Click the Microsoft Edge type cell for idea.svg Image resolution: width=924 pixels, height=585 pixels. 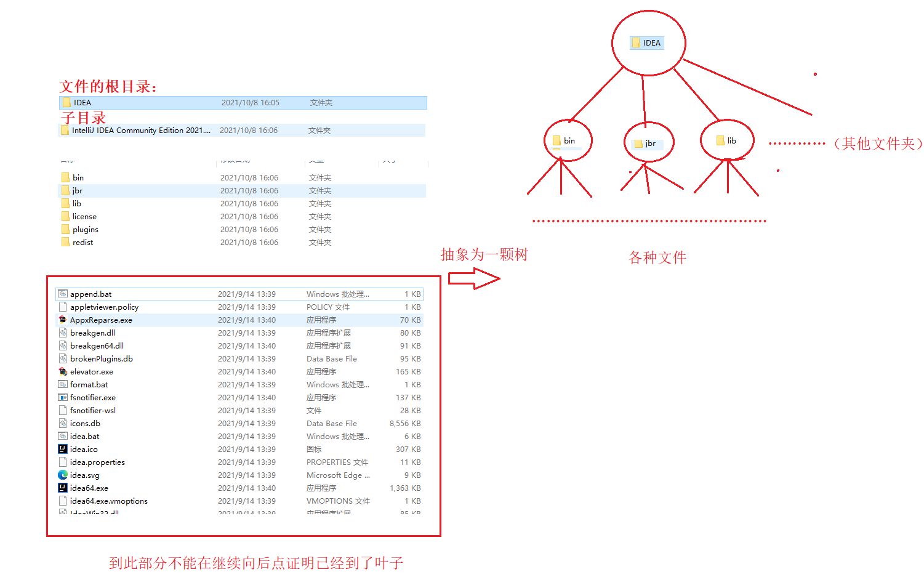(x=338, y=475)
